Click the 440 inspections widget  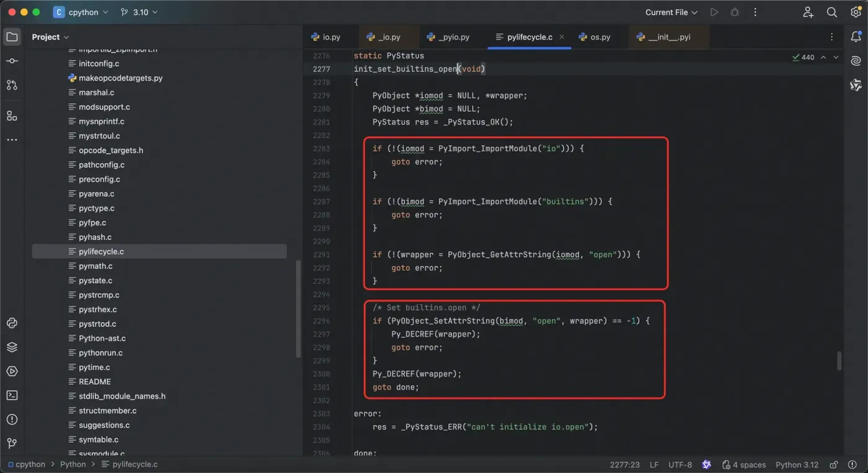pos(804,57)
